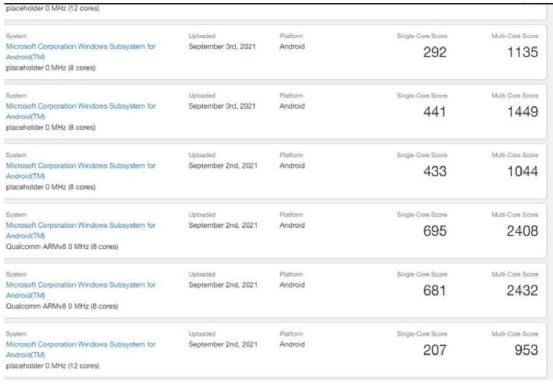This screenshot has width=553, height=384.
Task: Click the multi-core score 953
Action: (x=526, y=351)
